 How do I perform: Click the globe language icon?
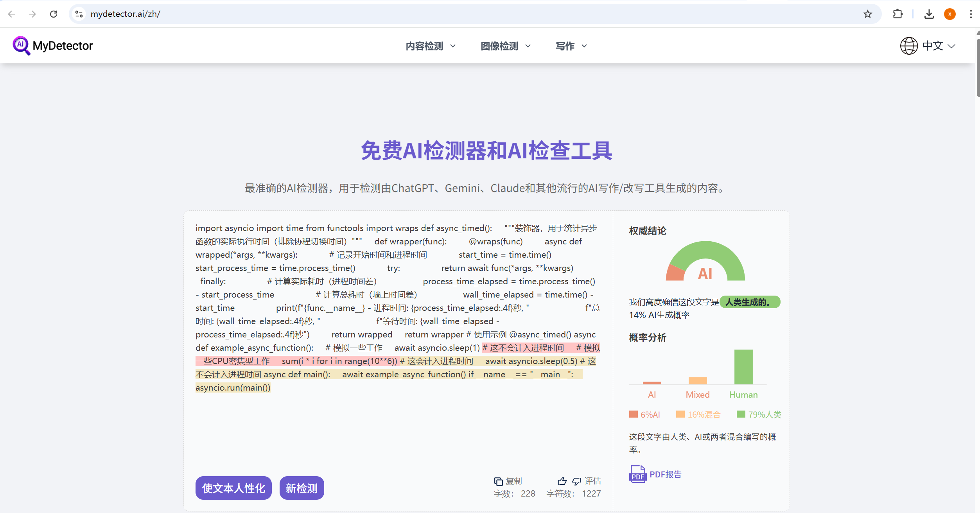coord(909,46)
